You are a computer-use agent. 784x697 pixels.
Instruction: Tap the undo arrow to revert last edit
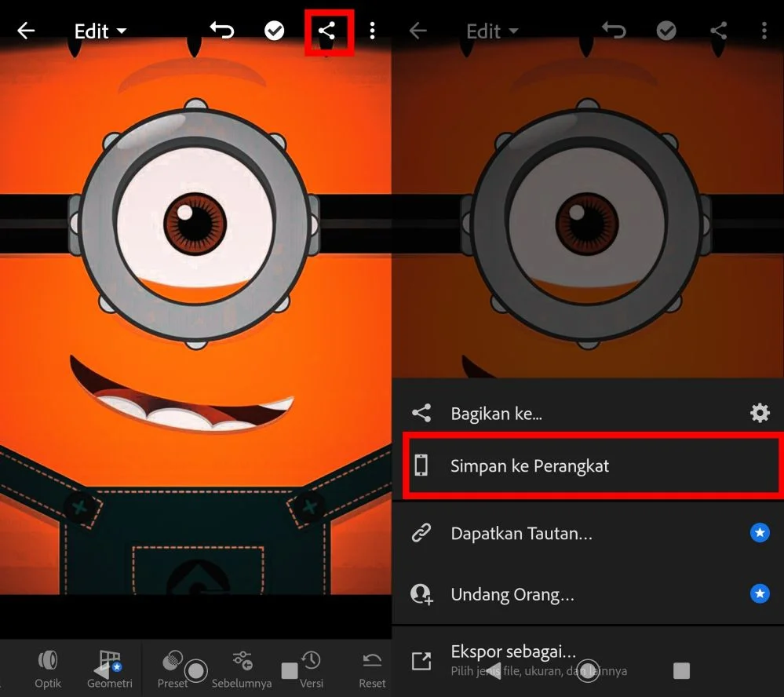point(221,31)
